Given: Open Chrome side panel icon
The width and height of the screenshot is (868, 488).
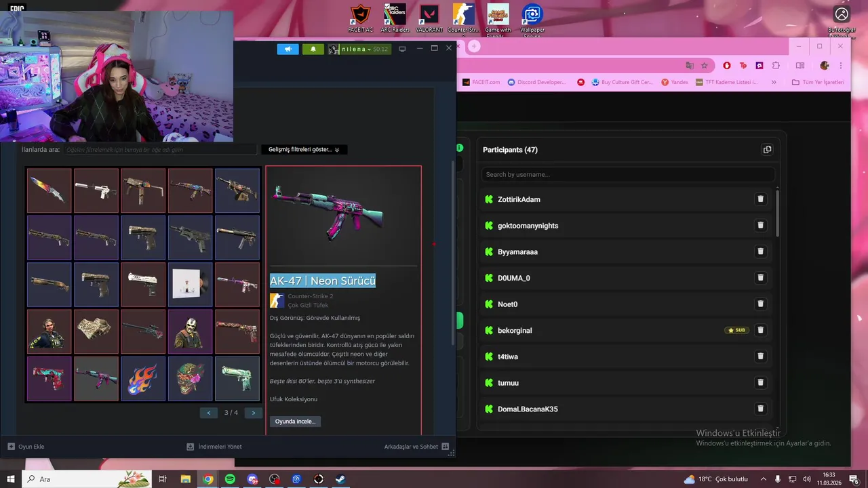Looking at the screenshot, I should click(800, 66).
